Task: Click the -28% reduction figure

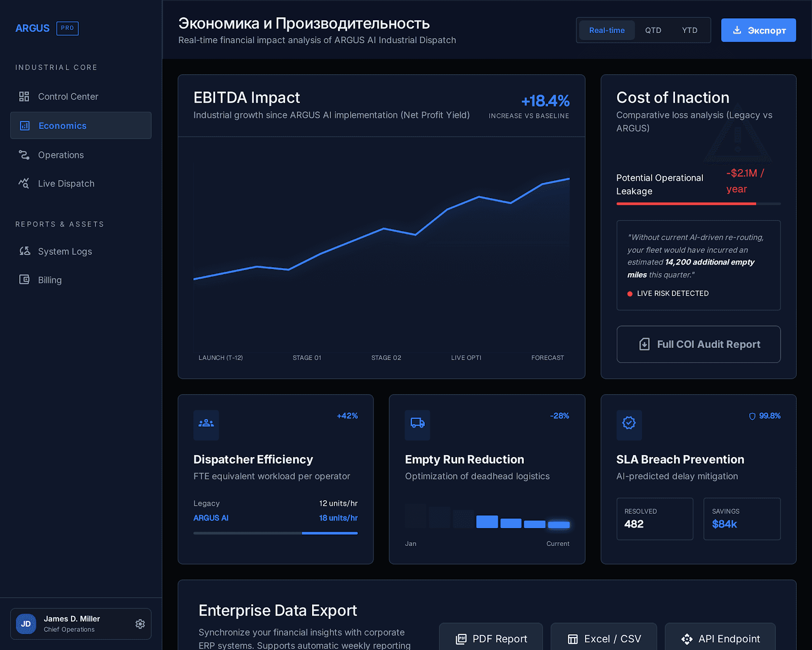Action: pyautogui.click(x=559, y=416)
